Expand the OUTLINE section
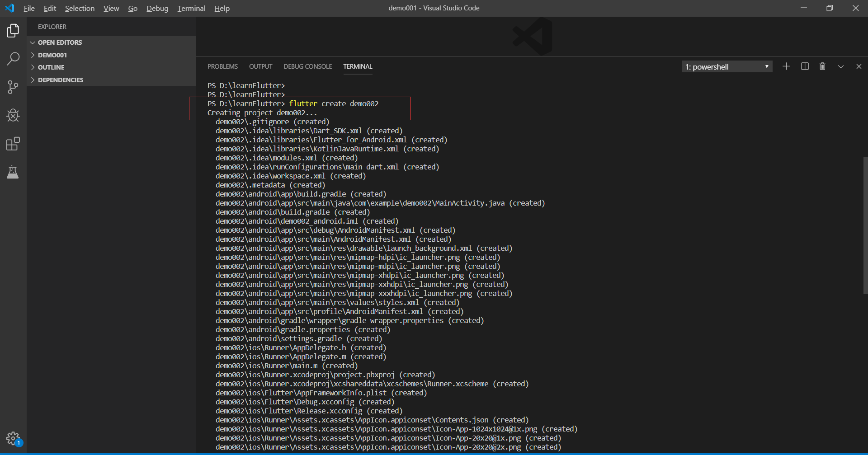 111,67
